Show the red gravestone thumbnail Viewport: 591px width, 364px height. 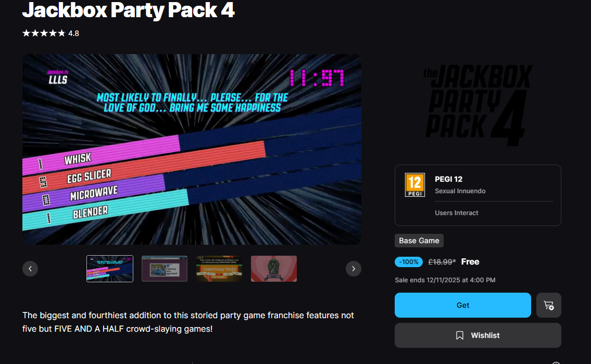click(274, 269)
